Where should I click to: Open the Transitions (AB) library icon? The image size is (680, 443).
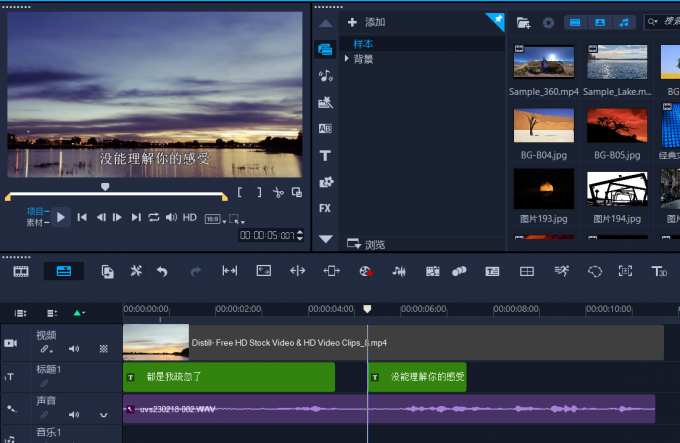coord(325,129)
